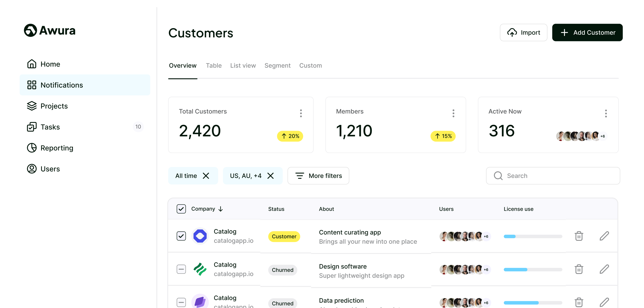The width and height of the screenshot is (644, 308).
Task: Uncheck the Content curating app row checkbox
Action: (181, 236)
